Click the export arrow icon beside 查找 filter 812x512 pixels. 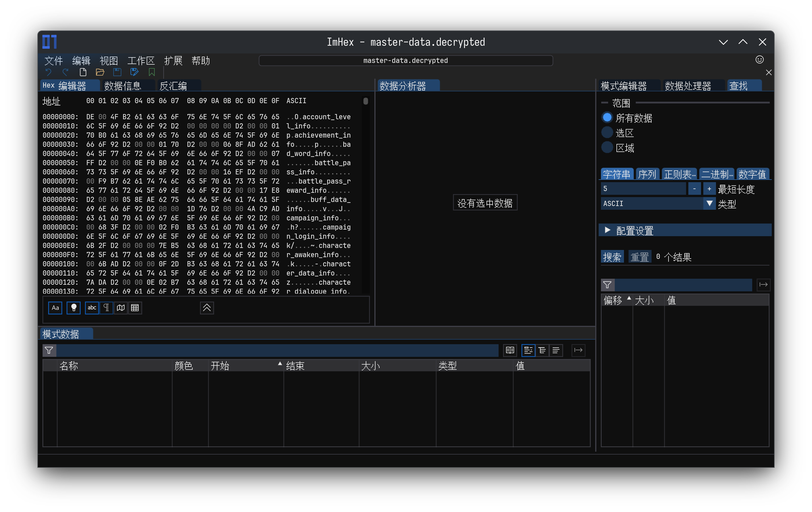point(763,285)
